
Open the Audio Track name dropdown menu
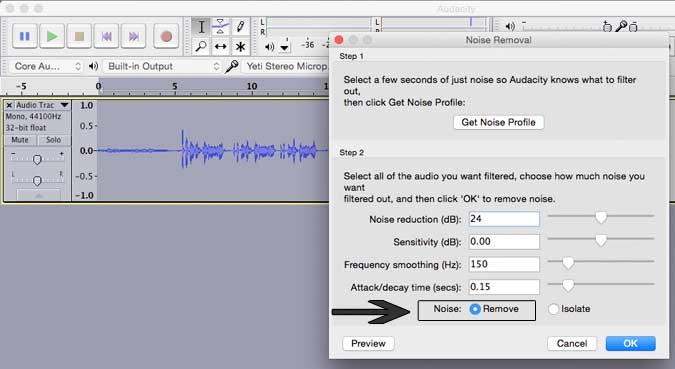point(41,105)
